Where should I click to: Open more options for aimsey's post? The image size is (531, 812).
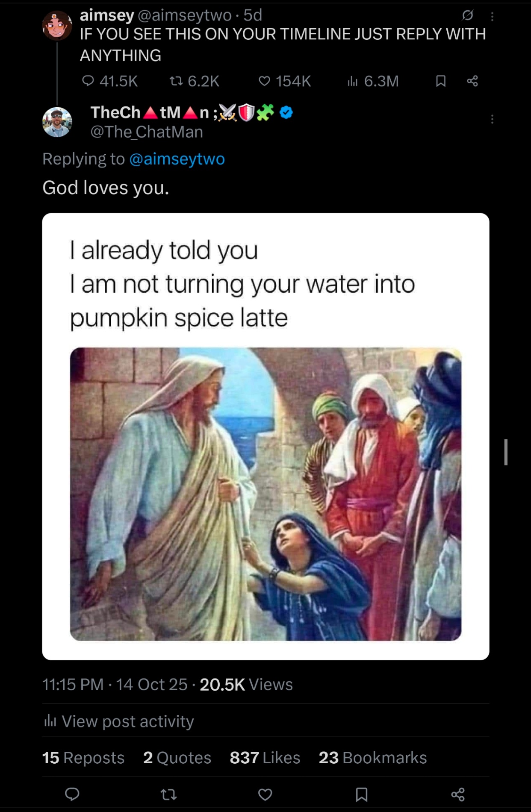pyautogui.click(x=492, y=17)
